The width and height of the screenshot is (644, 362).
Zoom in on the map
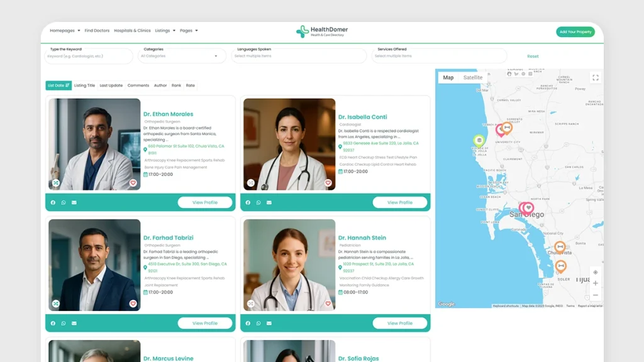click(596, 283)
